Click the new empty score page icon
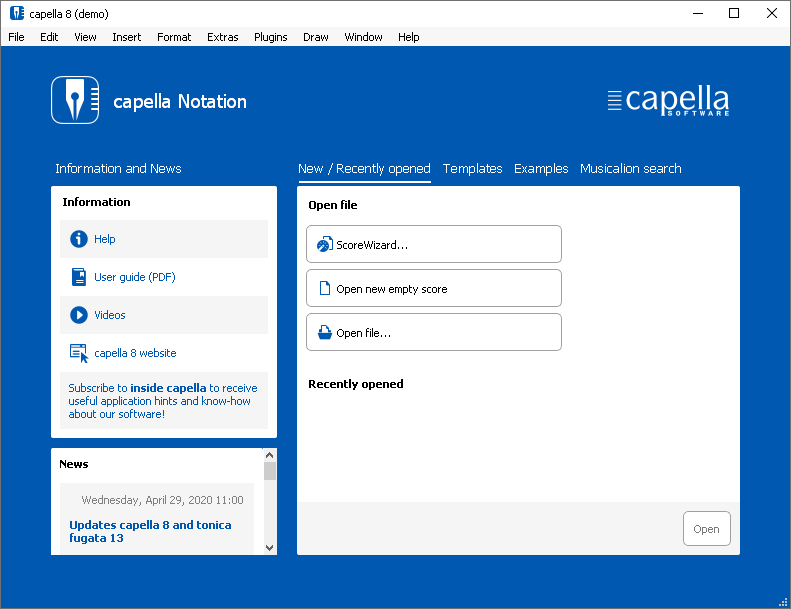 click(x=324, y=289)
